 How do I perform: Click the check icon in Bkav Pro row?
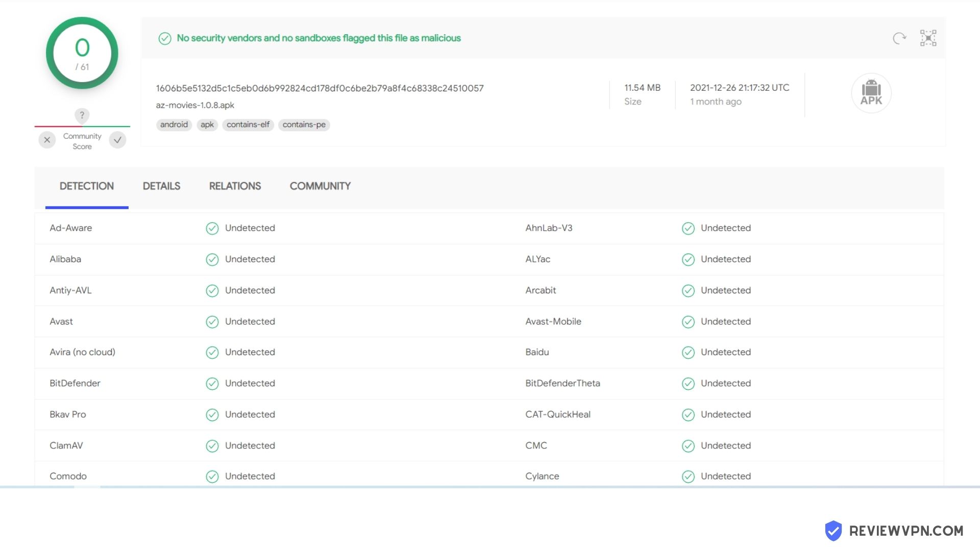pos(212,415)
